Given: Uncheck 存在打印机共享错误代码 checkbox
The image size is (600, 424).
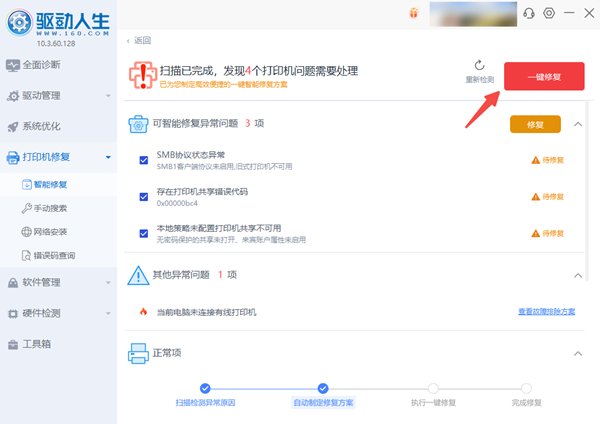Looking at the screenshot, I should point(144,197).
